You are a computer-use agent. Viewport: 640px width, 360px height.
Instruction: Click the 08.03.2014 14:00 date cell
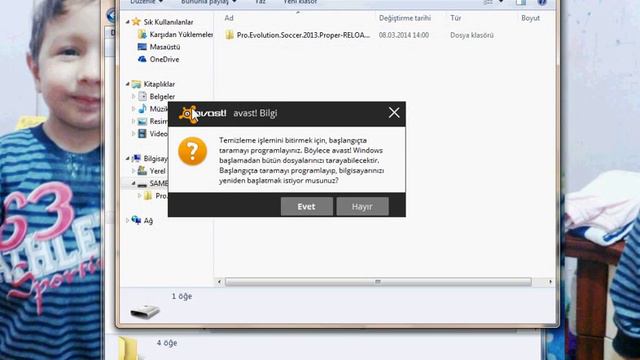[404, 36]
